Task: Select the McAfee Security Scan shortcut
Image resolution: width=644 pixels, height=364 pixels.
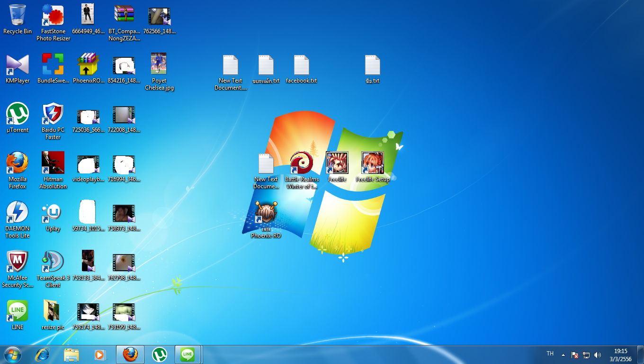Action: [x=18, y=269]
